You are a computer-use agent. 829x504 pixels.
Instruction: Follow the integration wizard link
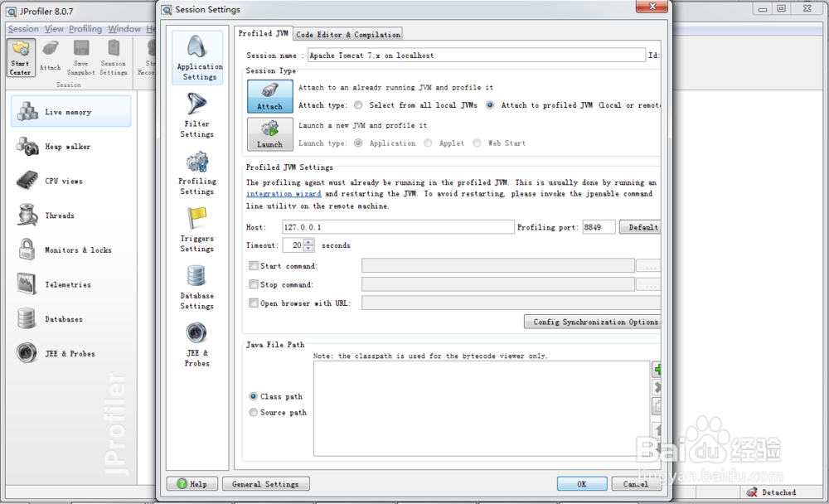pos(284,194)
